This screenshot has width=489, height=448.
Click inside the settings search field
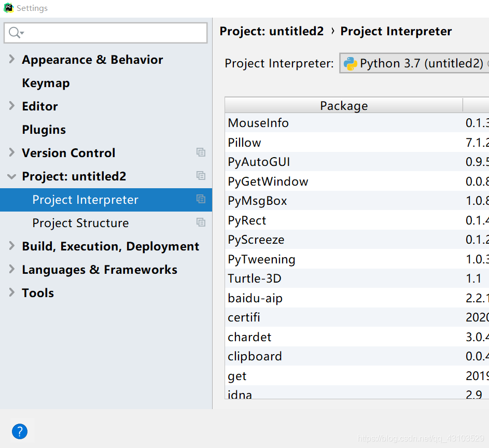(x=104, y=33)
